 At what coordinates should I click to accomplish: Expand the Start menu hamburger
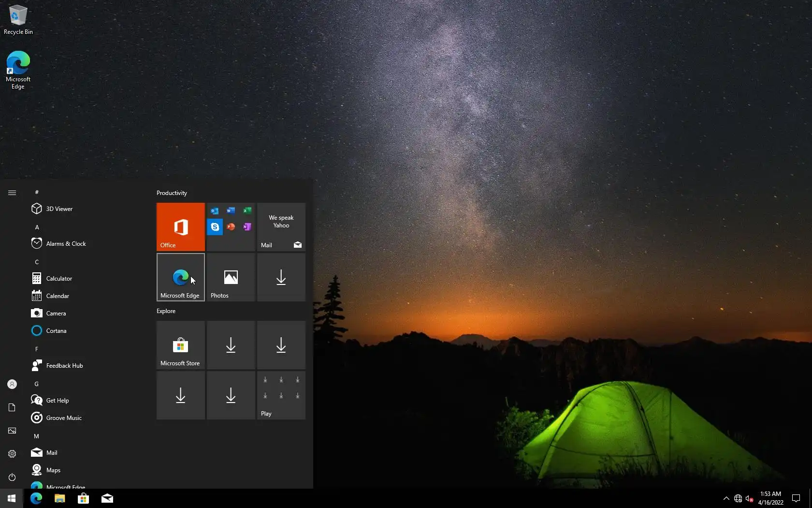point(12,193)
